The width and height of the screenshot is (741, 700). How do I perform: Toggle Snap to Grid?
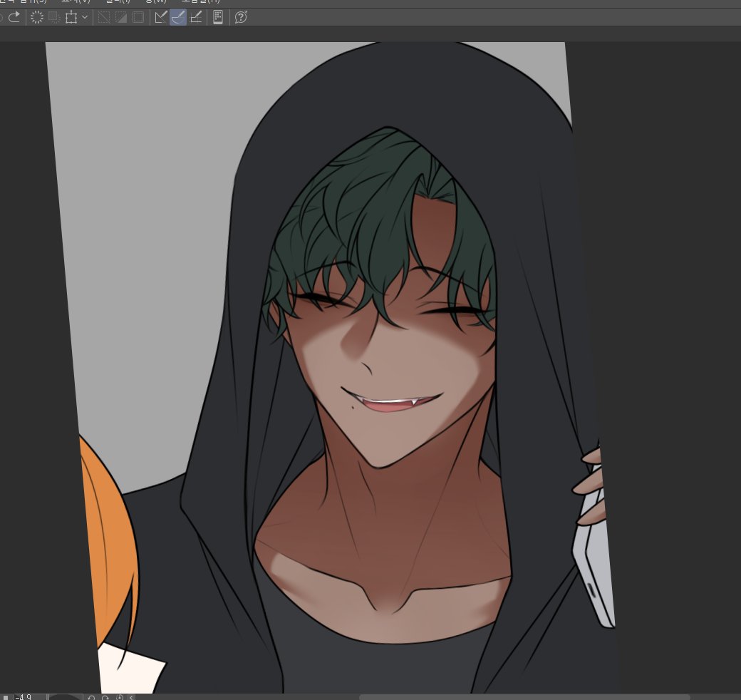pos(196,18)
